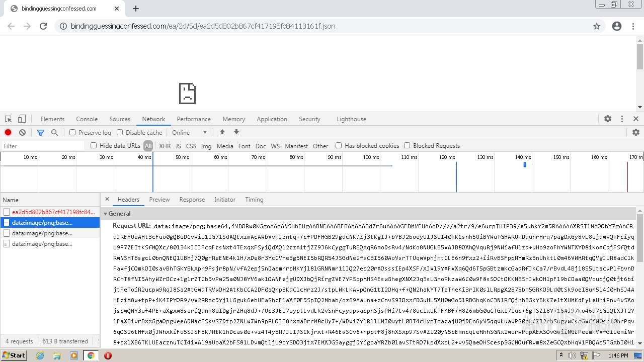644x362 pixels.
Task: Clear the network log
Action: pyautogui.click(x=22, y=132)
